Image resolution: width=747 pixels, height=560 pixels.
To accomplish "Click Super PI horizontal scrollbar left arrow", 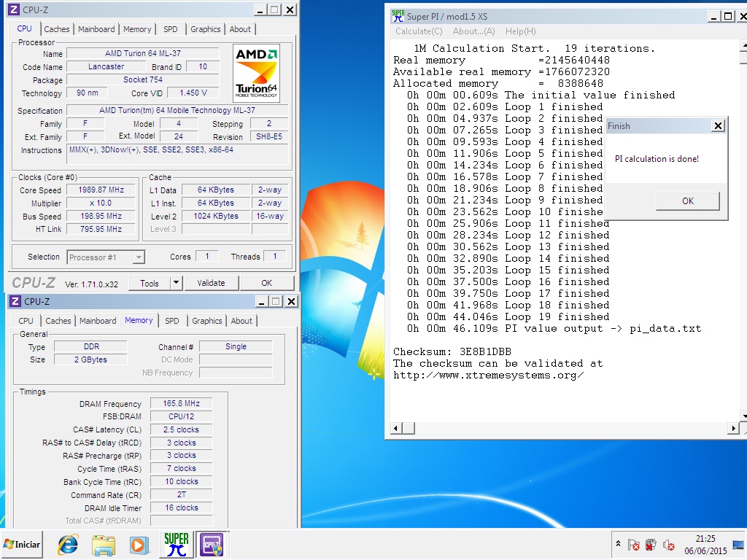I will 396,428.
